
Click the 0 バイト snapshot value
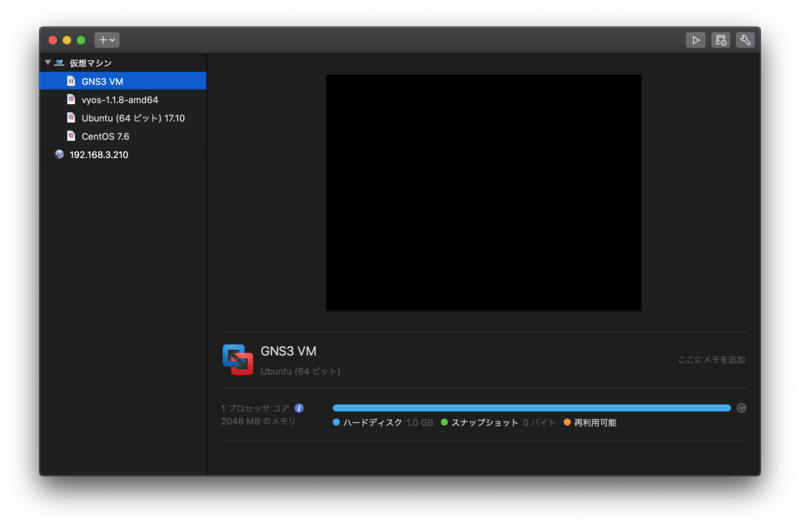tap(539, 422)
